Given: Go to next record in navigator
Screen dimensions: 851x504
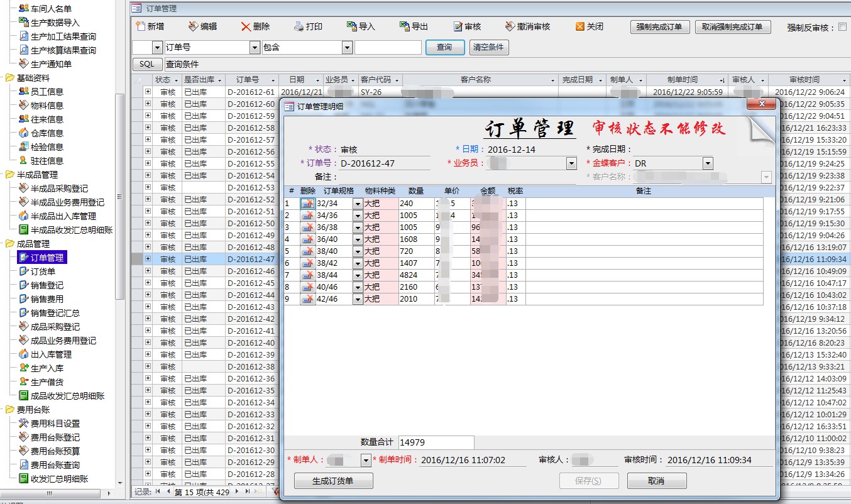Looking at the screenshot, I should [237, 492].
